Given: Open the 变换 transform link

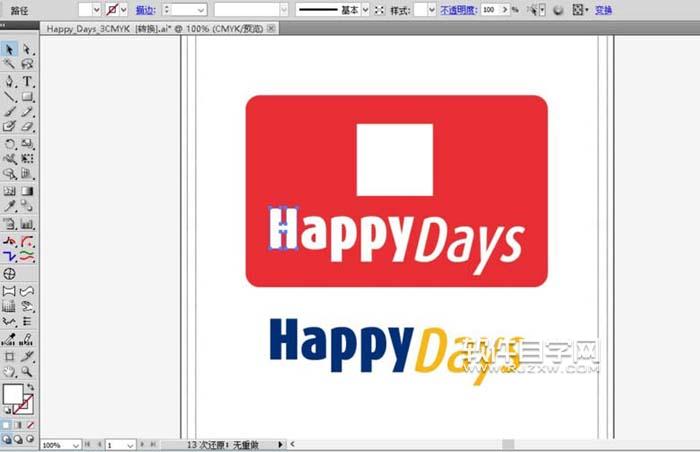Looking at the screenshot, I should (604, 9).
